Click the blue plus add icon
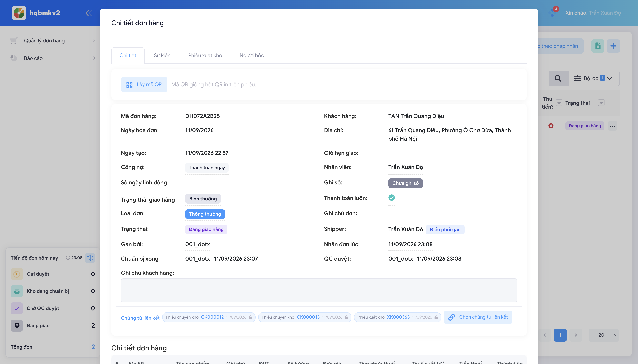Screen dimensions: 638x364 [x=613, y=46]
